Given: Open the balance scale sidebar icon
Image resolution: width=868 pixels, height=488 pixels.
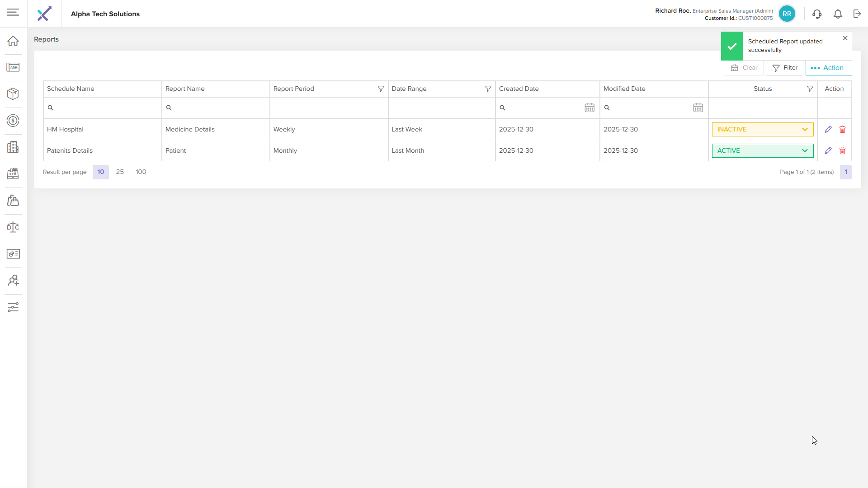Looking at the screenshot, I should (13, 227).
